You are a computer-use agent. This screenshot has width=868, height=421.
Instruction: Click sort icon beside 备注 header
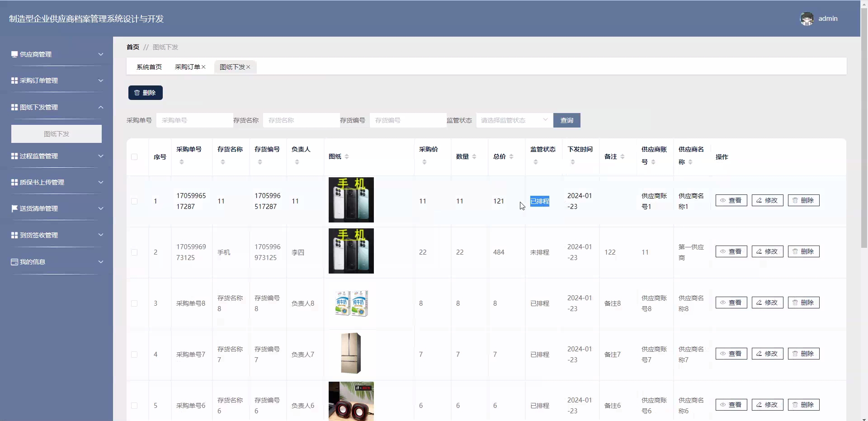coord(623,156)
